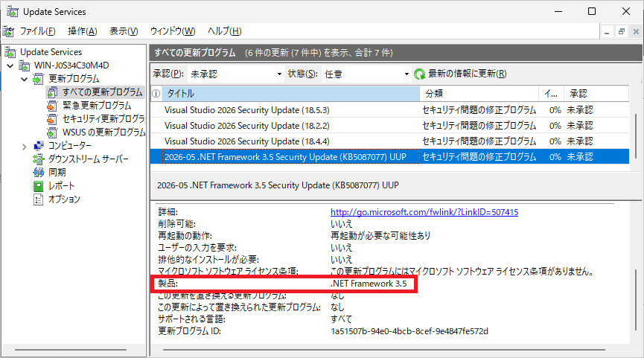Viewport: 644px width, 358px height.
Task: Select 緊急更新プログラム in the tree
Action: 97,106
